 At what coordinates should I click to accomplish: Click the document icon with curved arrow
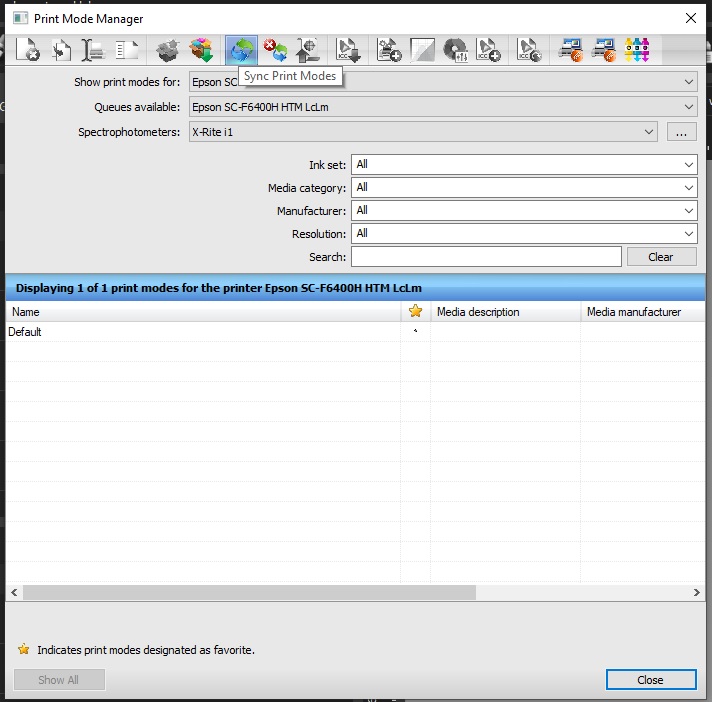pyautogui.click(x=60, y=48)
